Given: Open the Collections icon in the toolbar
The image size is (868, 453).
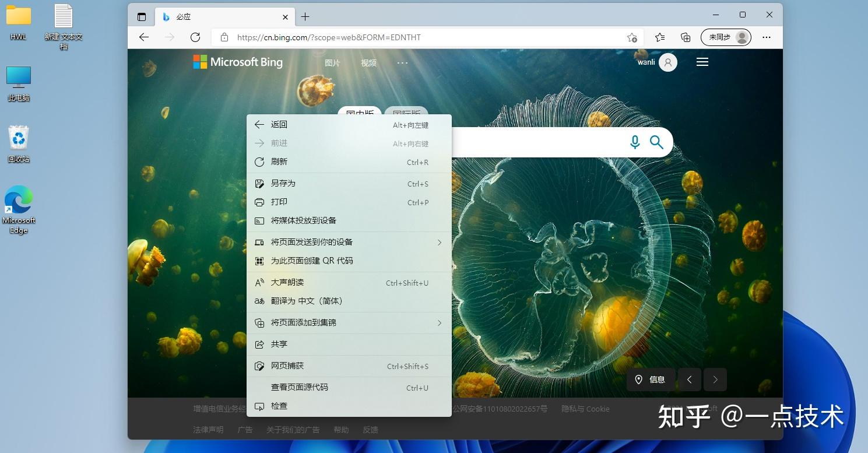Looking at the screenshot, I should 686,37.
